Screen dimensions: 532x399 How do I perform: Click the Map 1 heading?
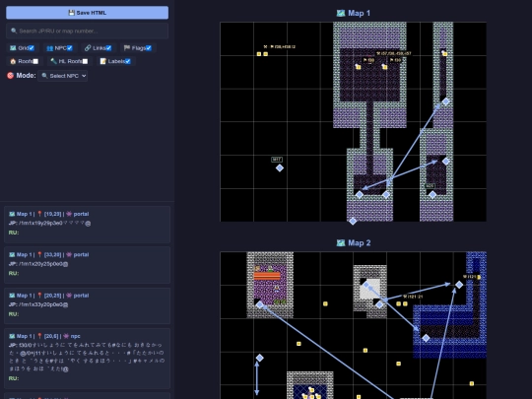360,13
